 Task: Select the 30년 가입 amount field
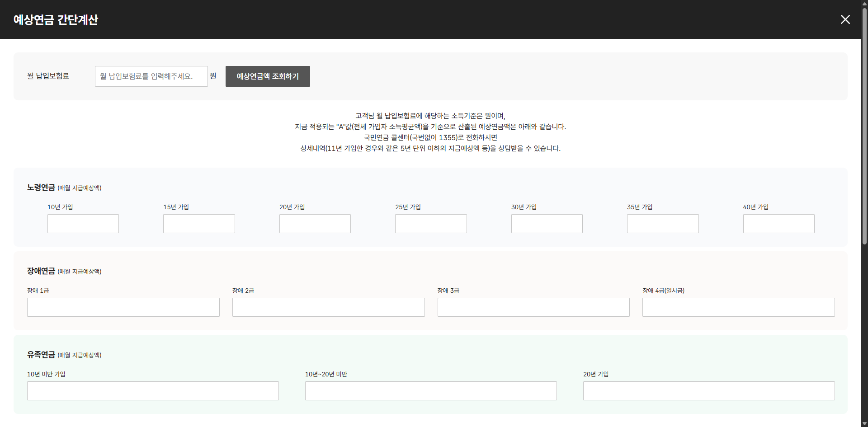click(547, 223)
